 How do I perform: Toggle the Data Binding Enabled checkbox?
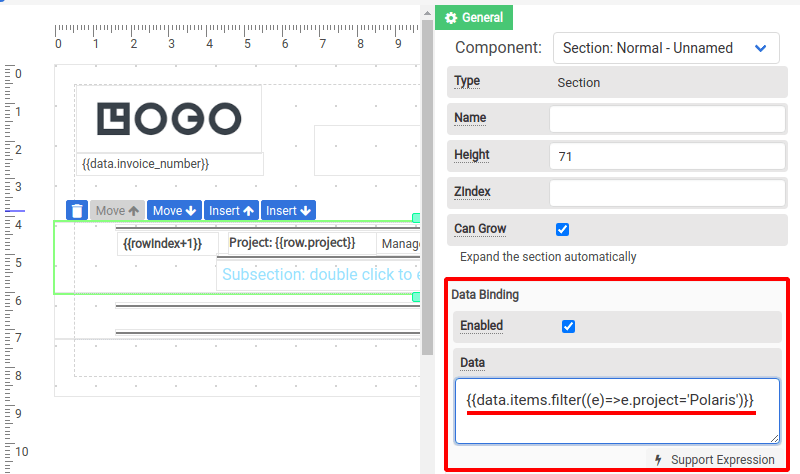pos(568,327)
